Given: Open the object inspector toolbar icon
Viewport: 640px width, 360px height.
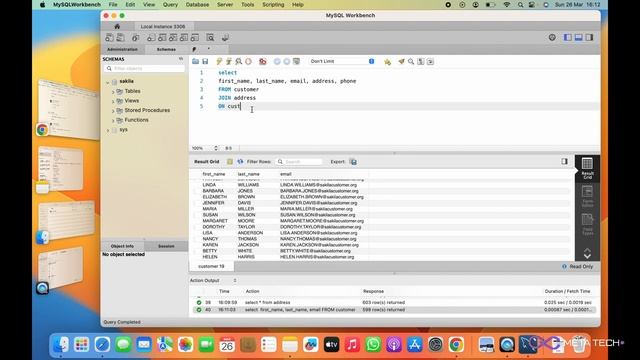Looking at the screenshot, I should pos(136,38).
